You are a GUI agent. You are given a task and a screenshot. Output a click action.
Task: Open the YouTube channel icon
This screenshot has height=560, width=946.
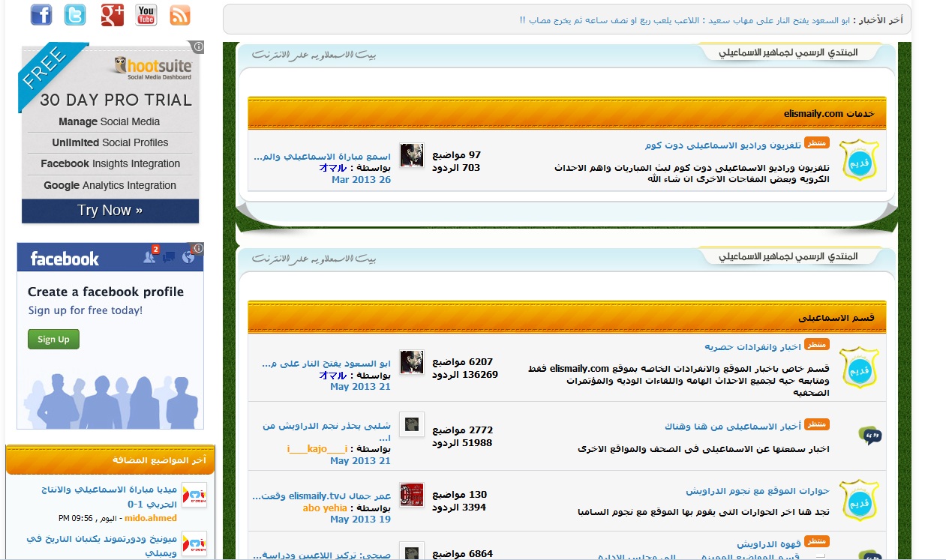[146, 14]
